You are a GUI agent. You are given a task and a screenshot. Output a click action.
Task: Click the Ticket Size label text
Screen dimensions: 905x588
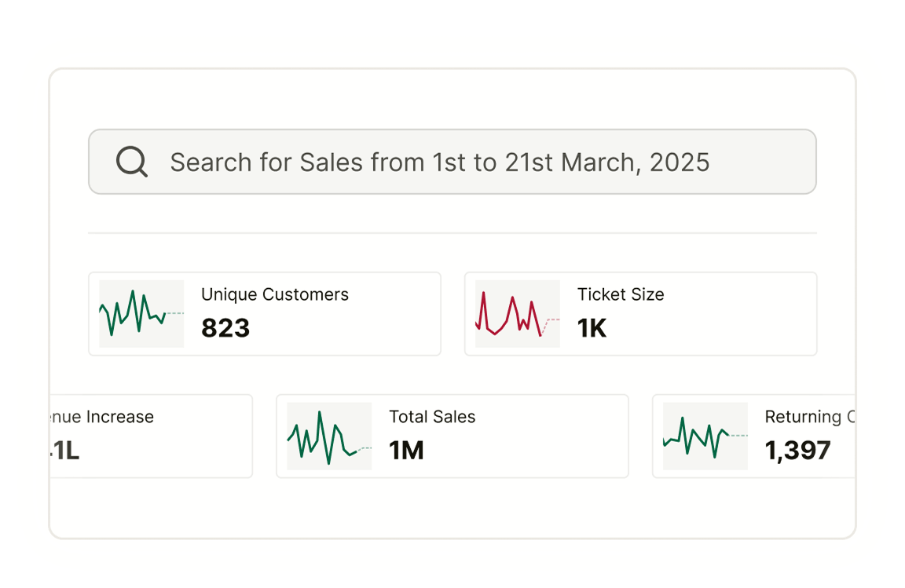tap(621, 295)
